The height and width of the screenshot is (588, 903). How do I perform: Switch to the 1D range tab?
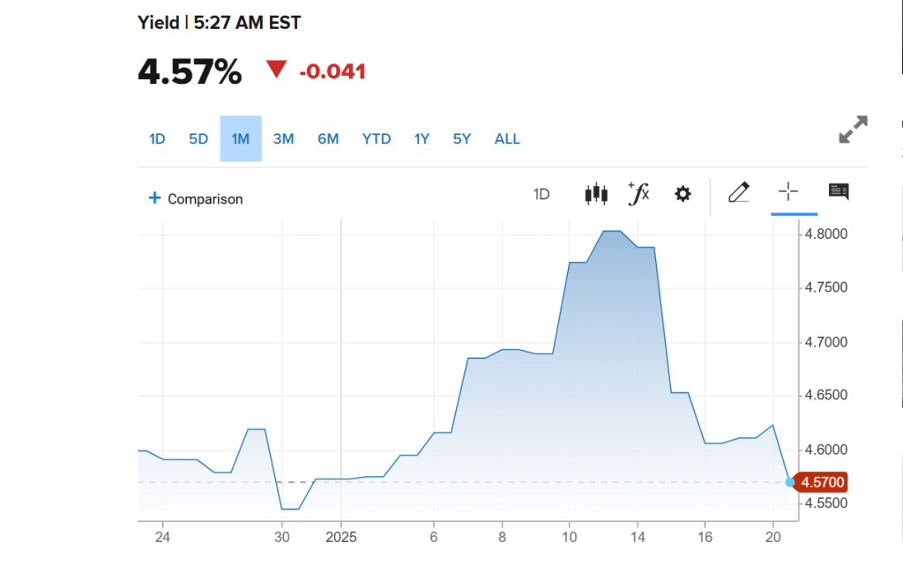[x=157, y=138]
